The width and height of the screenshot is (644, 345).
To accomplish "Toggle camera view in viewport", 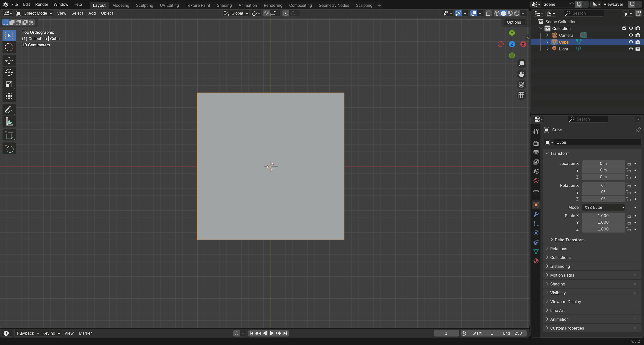I will click(x=521, y=85).
